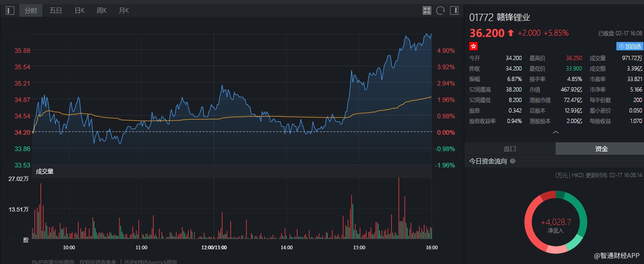Viewport: 644px width, 264px height.
Task: Open the 资金 capital flow tab
Action: pos(601,149)
